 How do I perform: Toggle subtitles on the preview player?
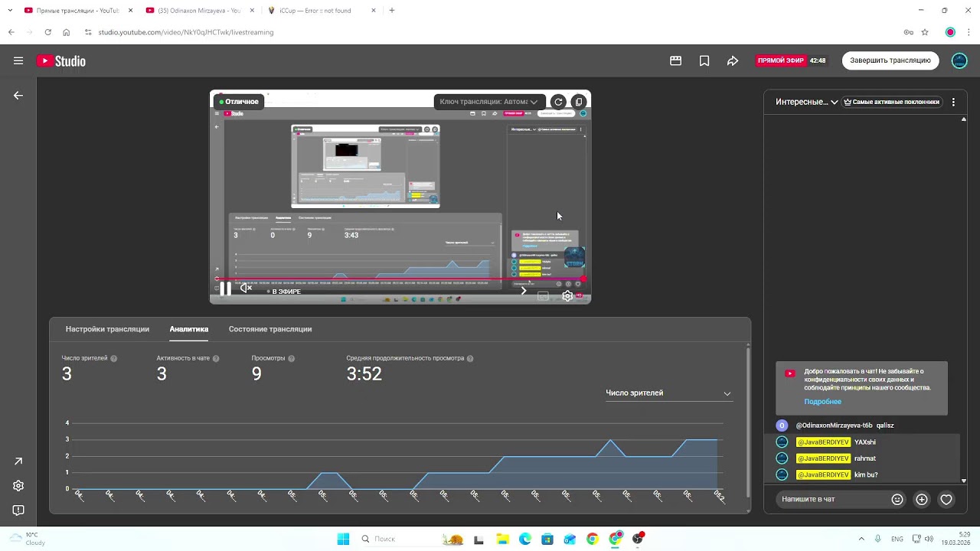point(543,296)
